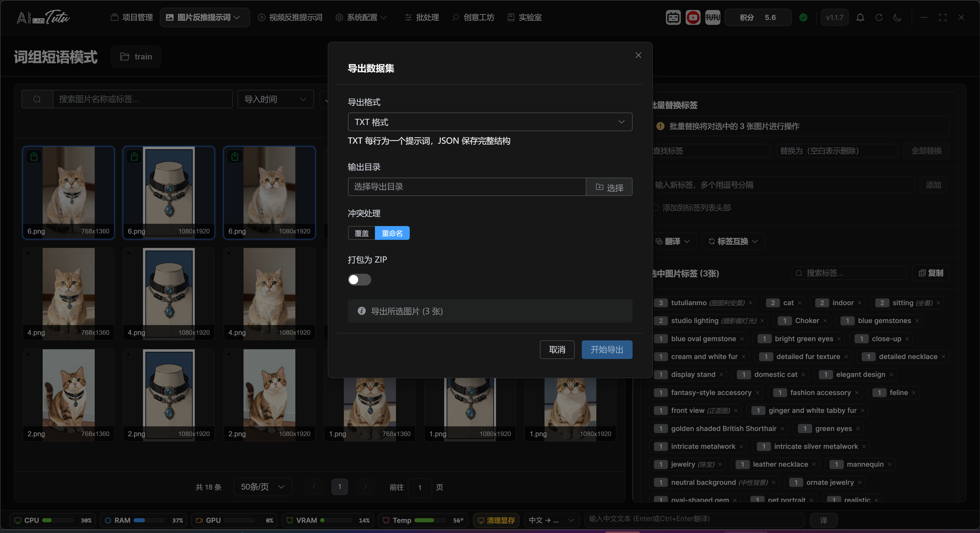Click 开始导出 button

coord(607,350)
